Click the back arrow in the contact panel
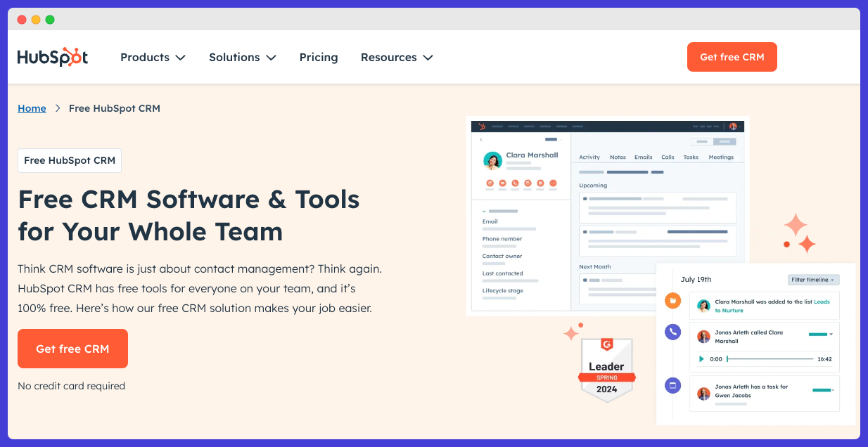Viewport: 868px width, 447px height. coord(481,140)
